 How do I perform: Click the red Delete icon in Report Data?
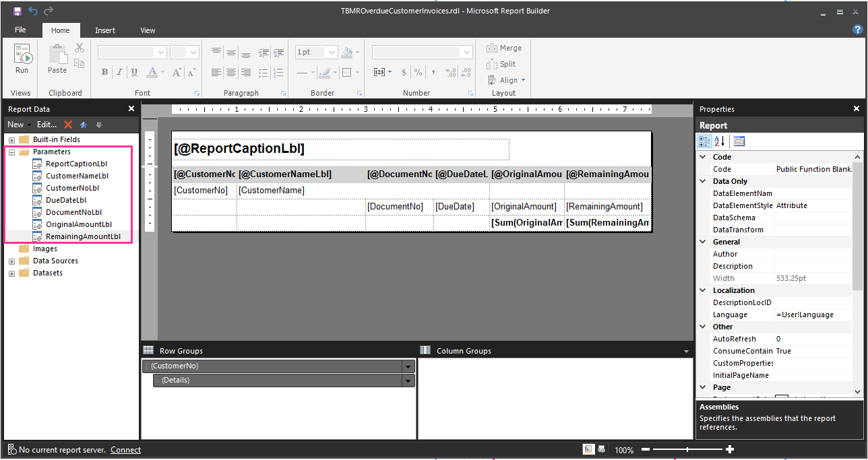coord(68,125)
